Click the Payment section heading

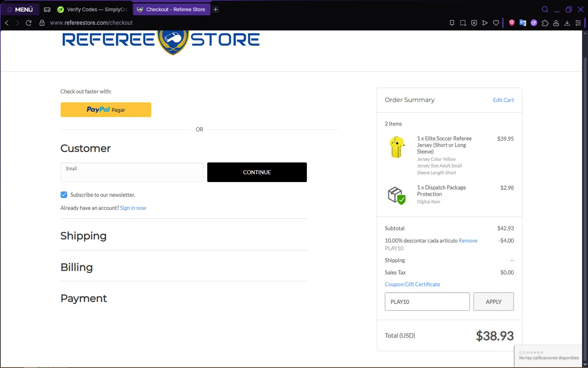pyautogui.click(x=83, y=299)
